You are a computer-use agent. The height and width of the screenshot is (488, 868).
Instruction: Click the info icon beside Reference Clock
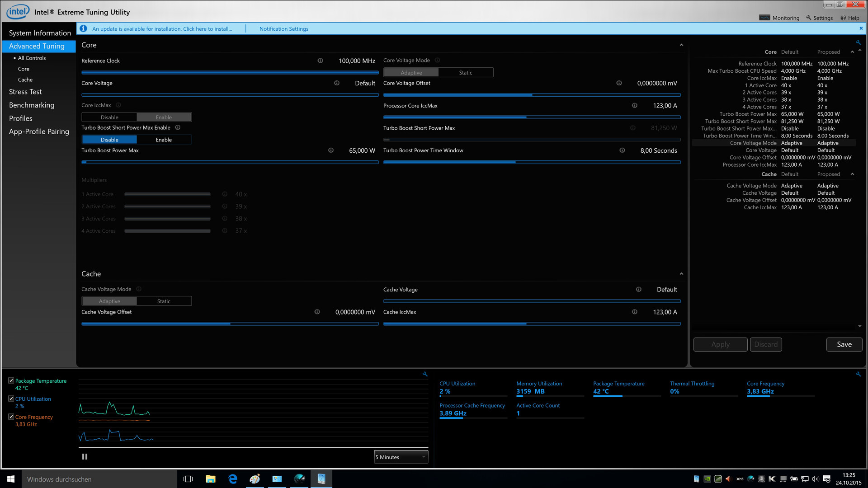(x=320, y=61)
